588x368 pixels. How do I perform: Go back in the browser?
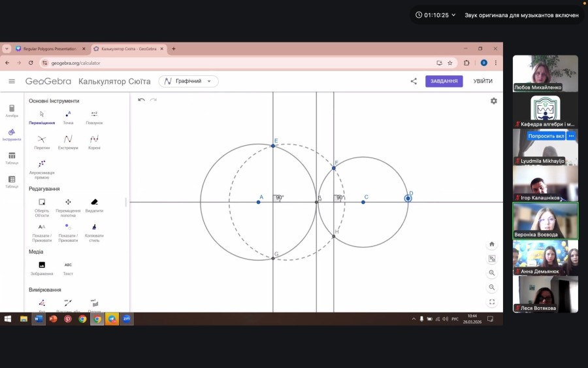[7, 63]
